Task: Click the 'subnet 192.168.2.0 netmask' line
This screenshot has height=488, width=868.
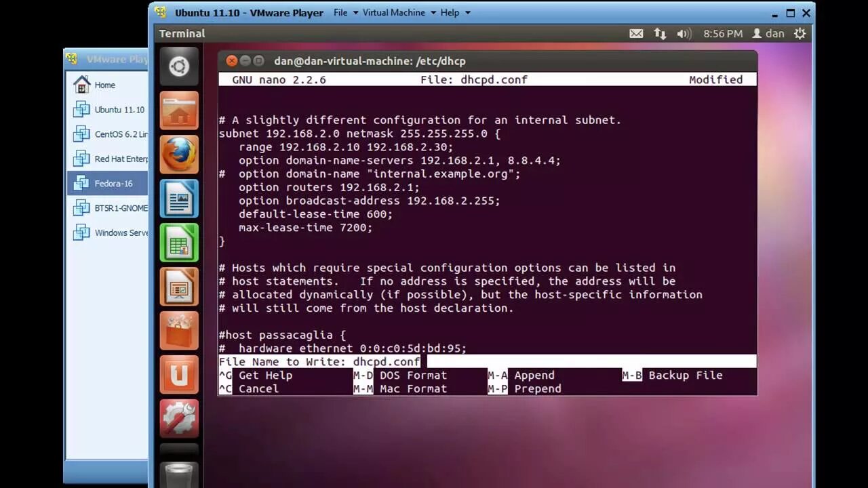Action: pos(359,134)
